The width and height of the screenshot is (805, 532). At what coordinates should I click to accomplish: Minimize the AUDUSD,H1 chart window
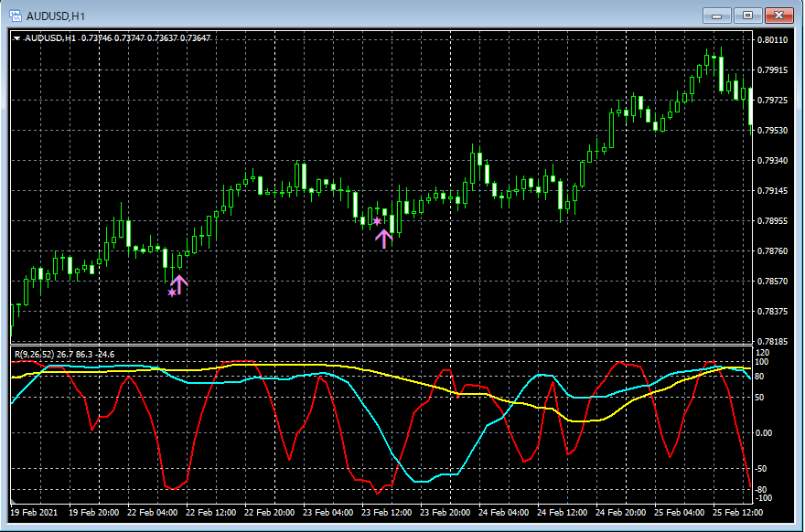click(x=718, y=16)
